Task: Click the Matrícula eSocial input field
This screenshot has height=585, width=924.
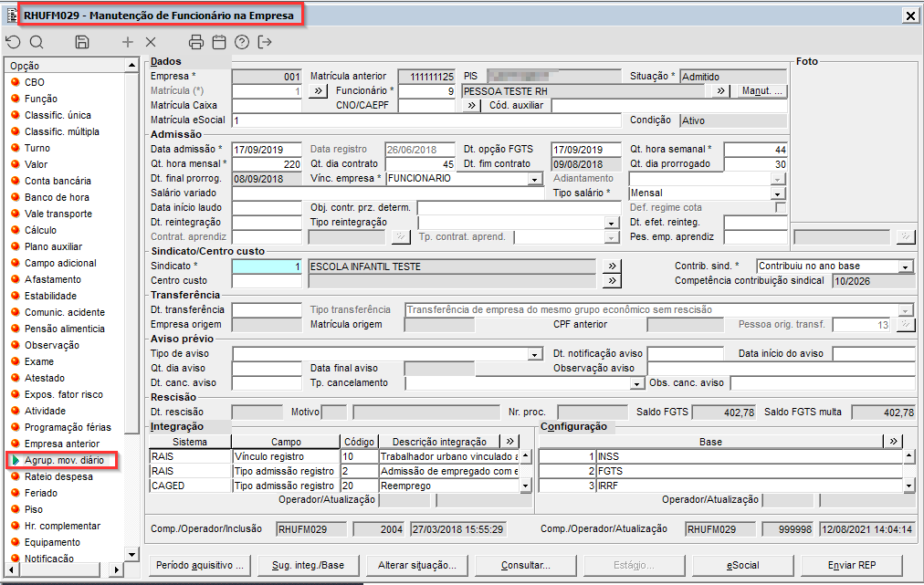Action: pyautogui.click(x=426, y=120)
